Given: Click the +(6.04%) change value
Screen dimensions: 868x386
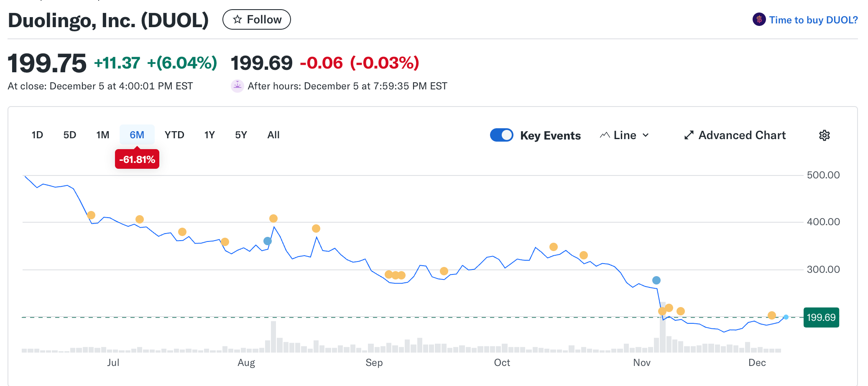Looking at the screenshot, I should pyautogui.click(x=182, y=63).
